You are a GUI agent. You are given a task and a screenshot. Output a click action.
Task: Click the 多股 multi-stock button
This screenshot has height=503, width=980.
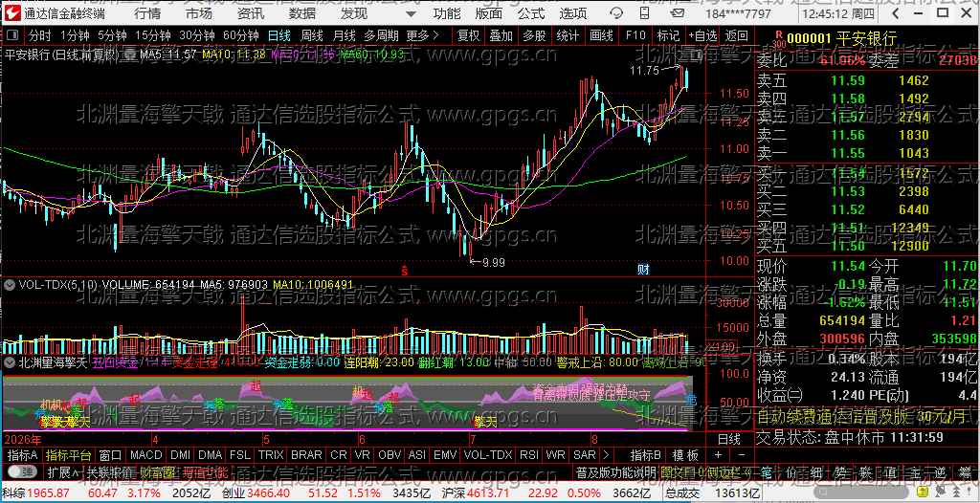534,35
